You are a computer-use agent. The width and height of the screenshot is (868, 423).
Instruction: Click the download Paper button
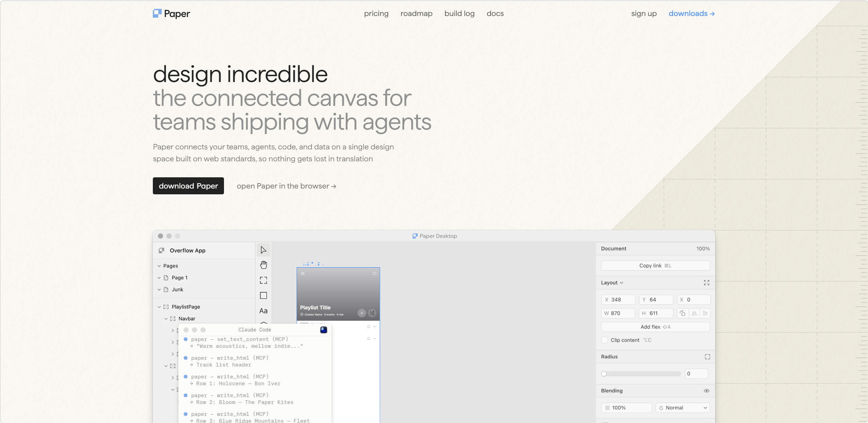click(x=188, y=186)
